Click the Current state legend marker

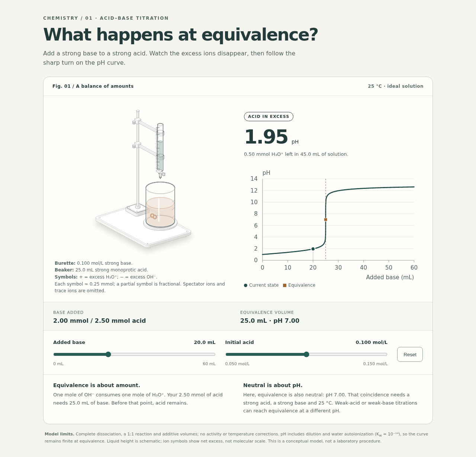point(245,285)
